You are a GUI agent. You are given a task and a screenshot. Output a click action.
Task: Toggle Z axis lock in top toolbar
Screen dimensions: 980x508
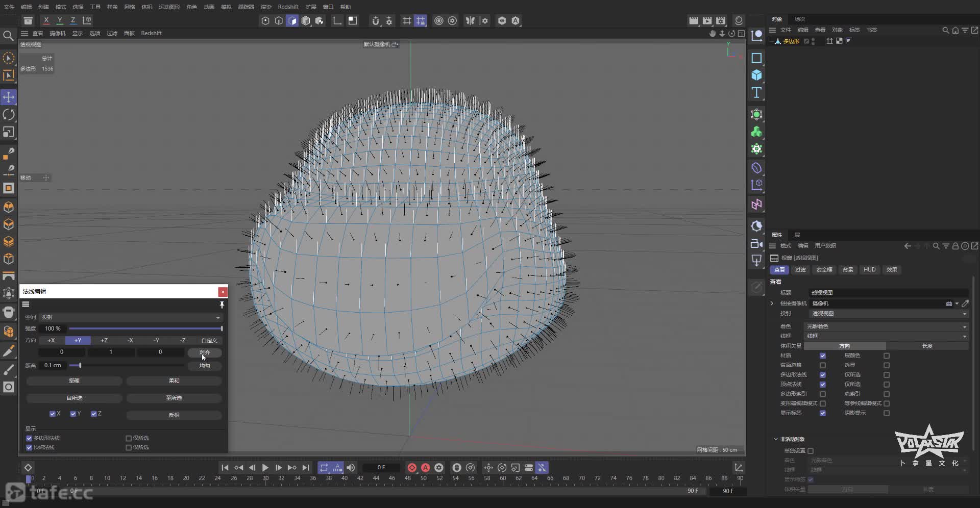pos(73,20)
